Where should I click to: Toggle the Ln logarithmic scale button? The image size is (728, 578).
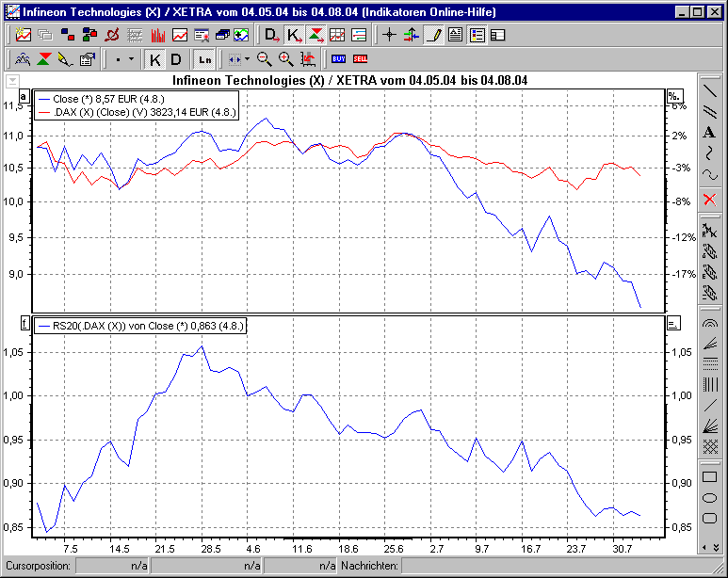[x=203, y=59]
